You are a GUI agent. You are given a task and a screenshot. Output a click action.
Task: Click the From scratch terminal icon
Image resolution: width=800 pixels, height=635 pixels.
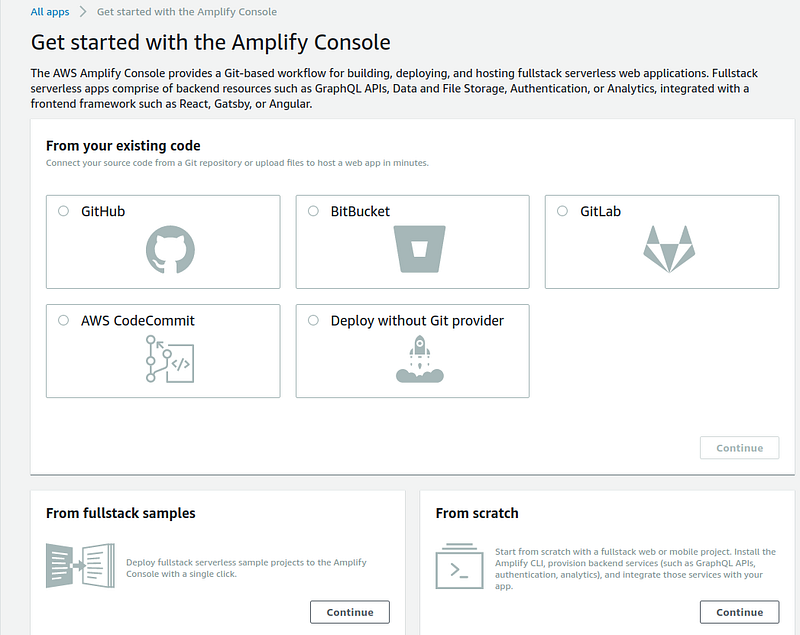click(x=459, y=565)
